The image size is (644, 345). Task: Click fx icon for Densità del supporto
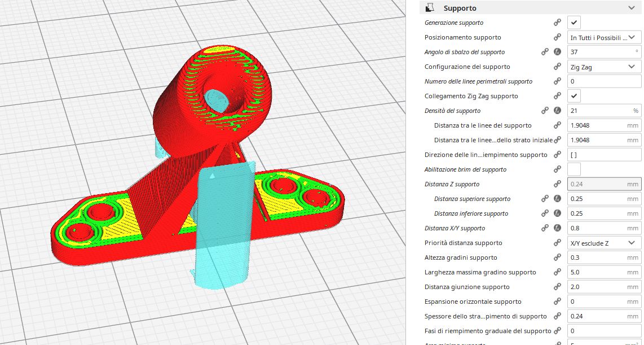[557, 111]
